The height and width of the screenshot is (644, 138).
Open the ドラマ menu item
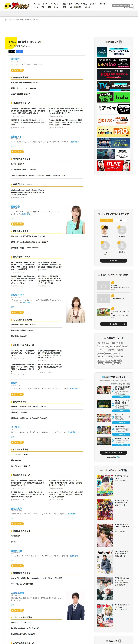coord(45,4)
